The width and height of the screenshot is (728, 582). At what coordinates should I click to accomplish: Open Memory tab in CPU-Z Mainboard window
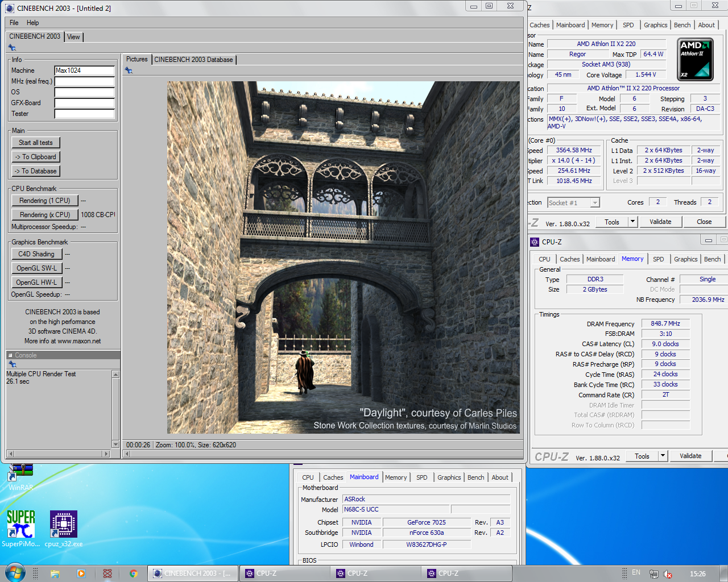click(x=396, y=477)
